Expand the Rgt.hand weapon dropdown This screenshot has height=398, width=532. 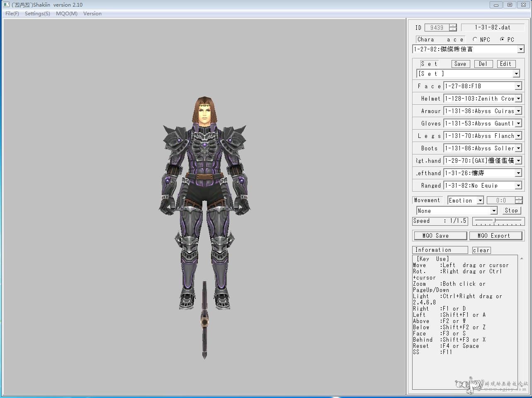point(518,161)
